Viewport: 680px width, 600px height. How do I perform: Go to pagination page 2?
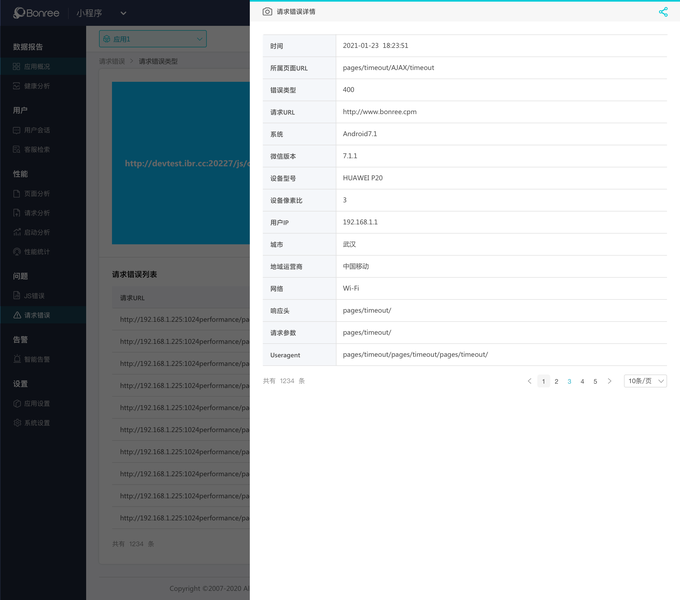[x=556, y=381]
